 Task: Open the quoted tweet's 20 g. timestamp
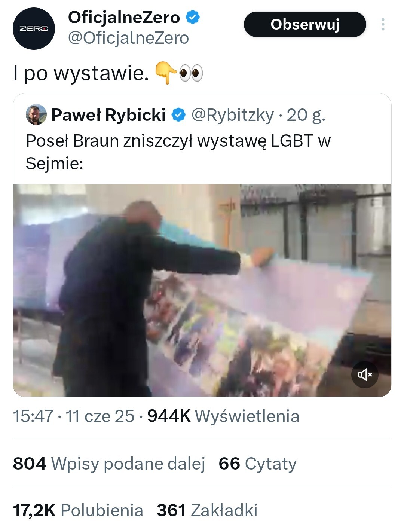pos(306,115)
